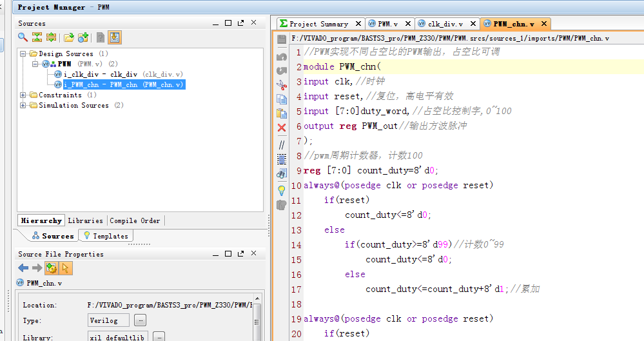The width and height of the screenshot is (644, 341).
Task: Open the Compile Order tab
Action: pyautogui.click(x=134, y=220)
